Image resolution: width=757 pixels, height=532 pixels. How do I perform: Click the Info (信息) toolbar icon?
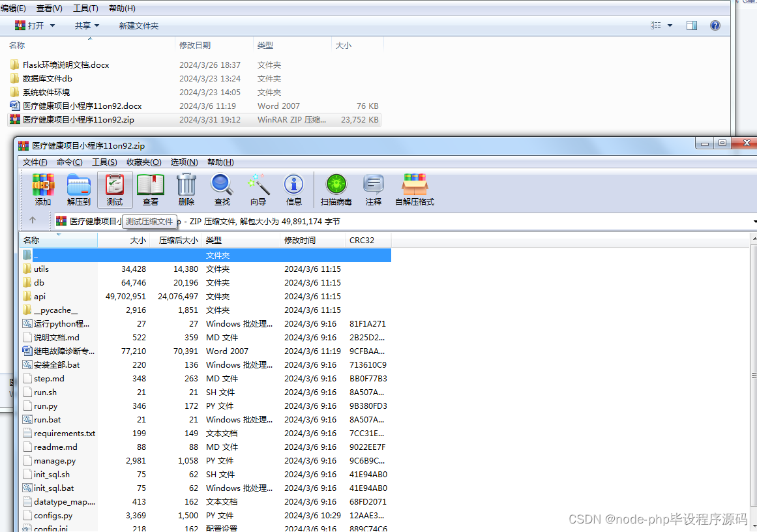pos(293,189)
